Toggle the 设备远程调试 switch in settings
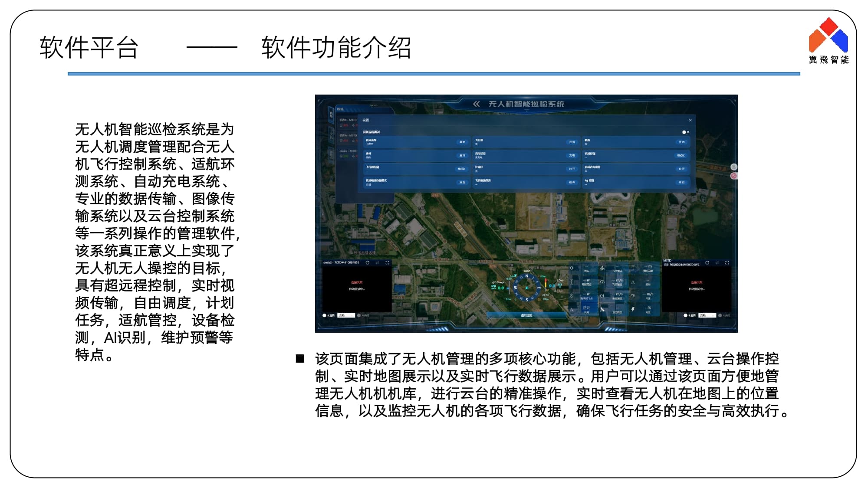This screenshot has width=868, height=488. (x=685, y=132)
